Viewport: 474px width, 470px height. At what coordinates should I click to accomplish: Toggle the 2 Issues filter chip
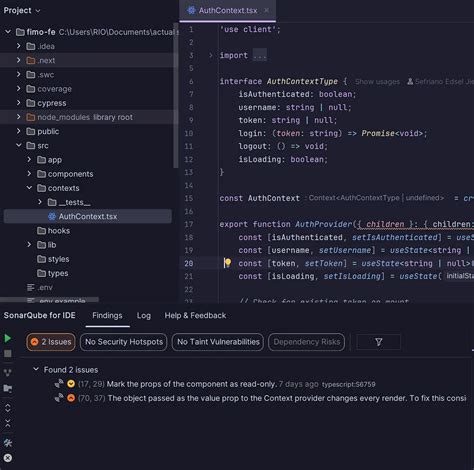point(51,342)
